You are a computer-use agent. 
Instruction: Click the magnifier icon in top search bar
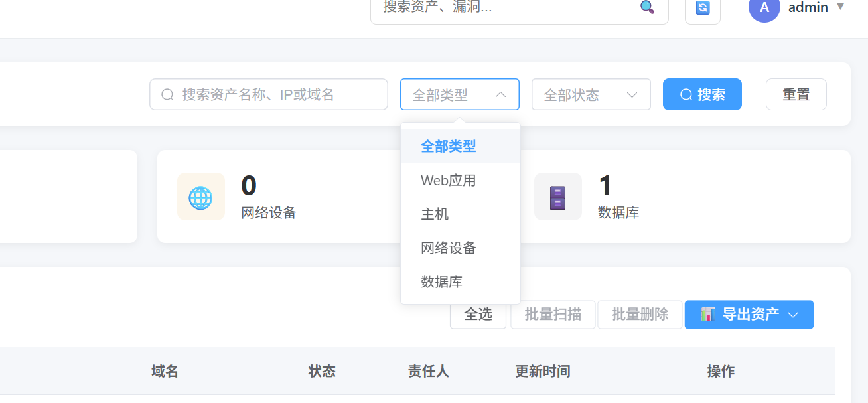647,7
